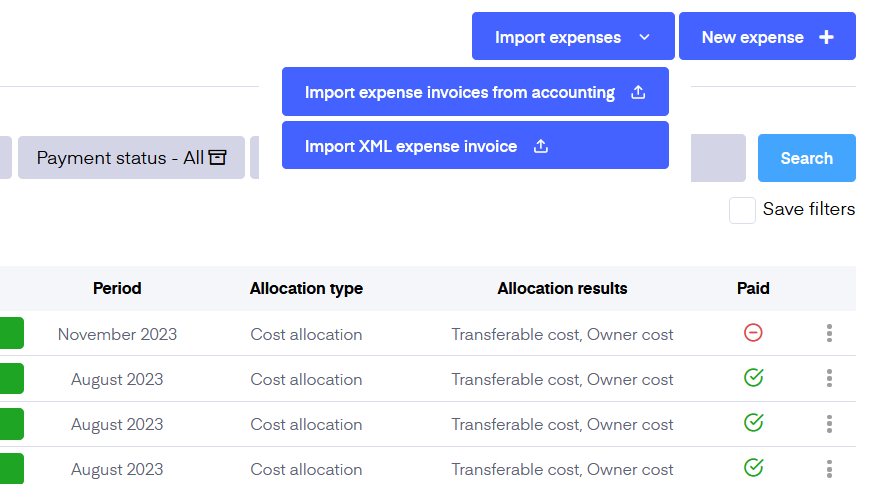Expand the Import expenses dropdown chevron
879x484 pixels.
point(645,37)
